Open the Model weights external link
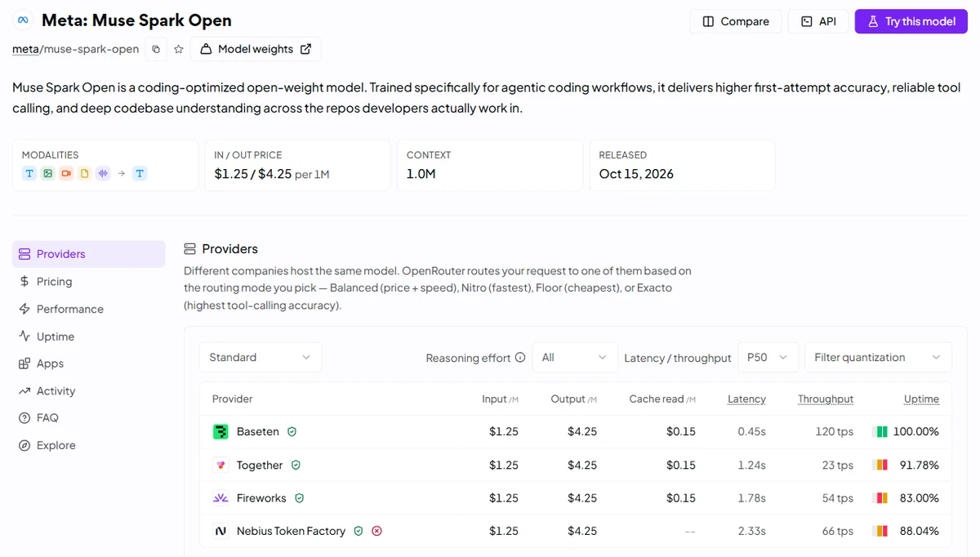The height and width of the screenshot is (557, 980). (256, 49)
